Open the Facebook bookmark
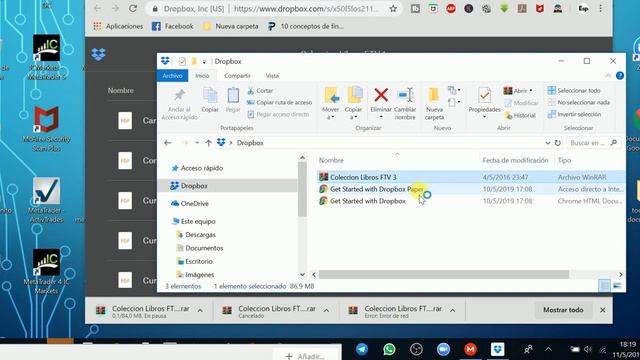The image size is (640, 360). pyautogui.click(x=173, y=26)
